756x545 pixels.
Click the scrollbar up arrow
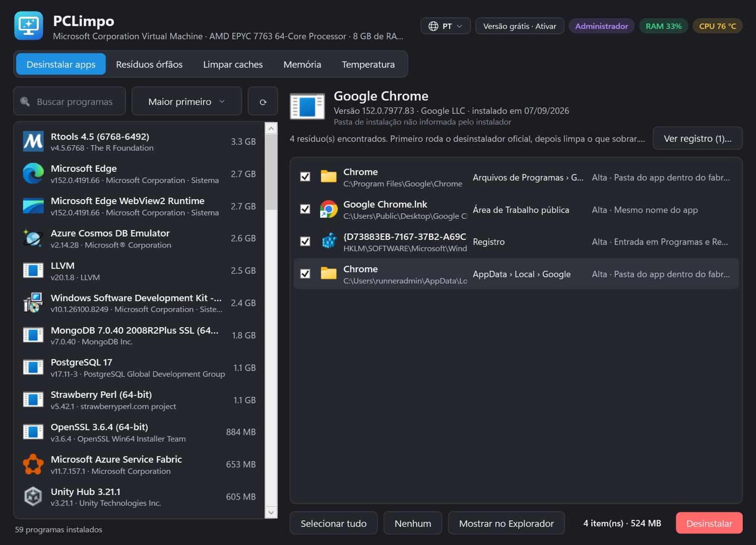pyautogui.click(x=271, y=129)
